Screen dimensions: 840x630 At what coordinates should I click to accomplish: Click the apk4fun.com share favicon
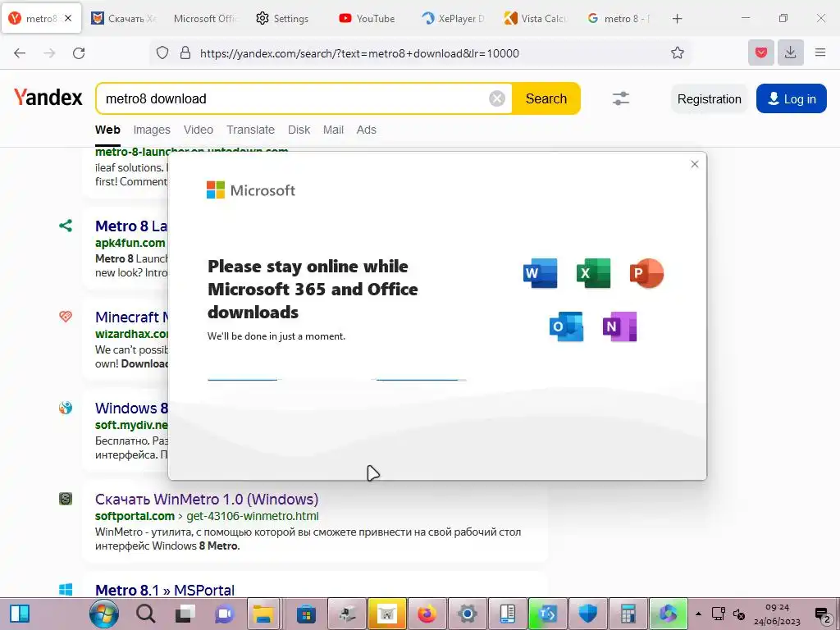click(x=66, y=226)
